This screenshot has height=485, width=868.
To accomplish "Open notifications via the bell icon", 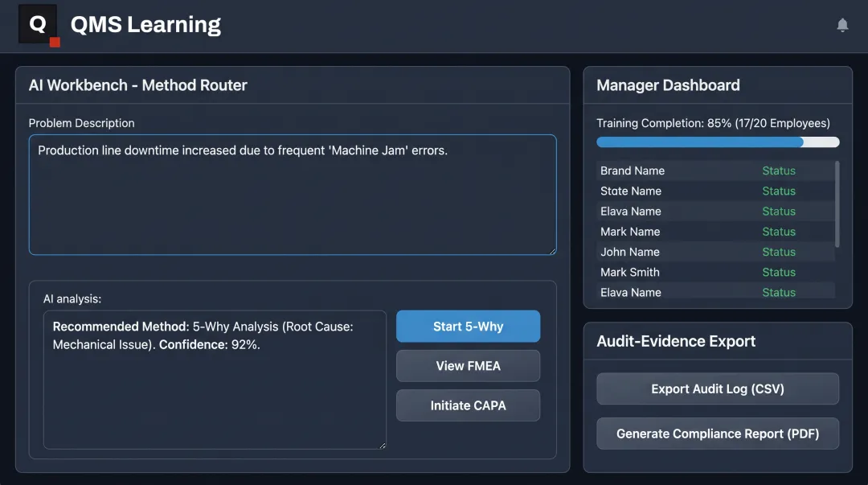I will 842,25.
